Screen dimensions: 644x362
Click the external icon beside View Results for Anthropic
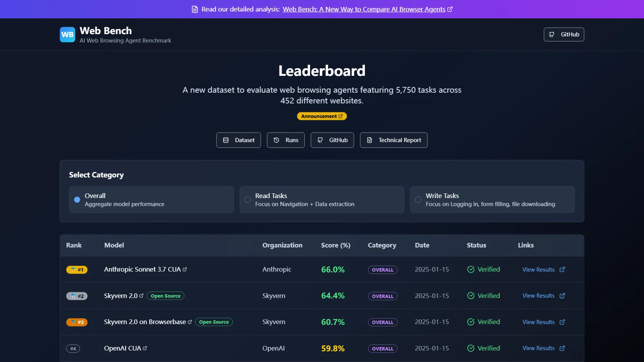[562, 270]
